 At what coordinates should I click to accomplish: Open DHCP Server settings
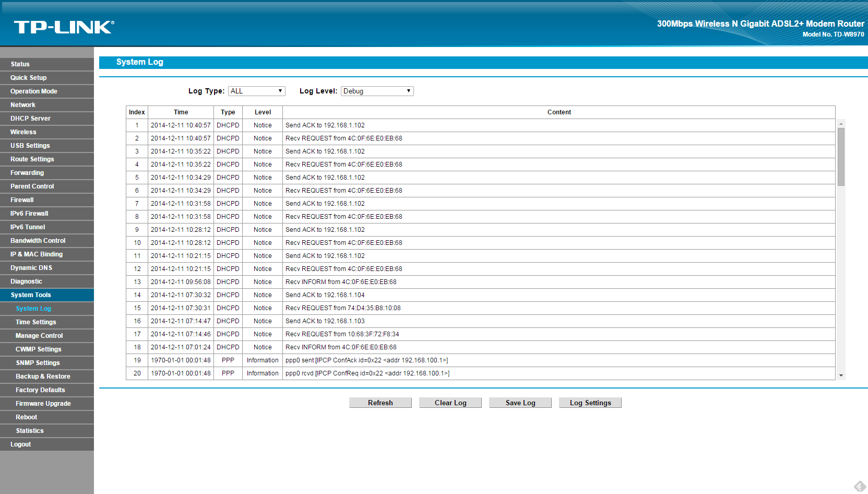tap(47, 119)
